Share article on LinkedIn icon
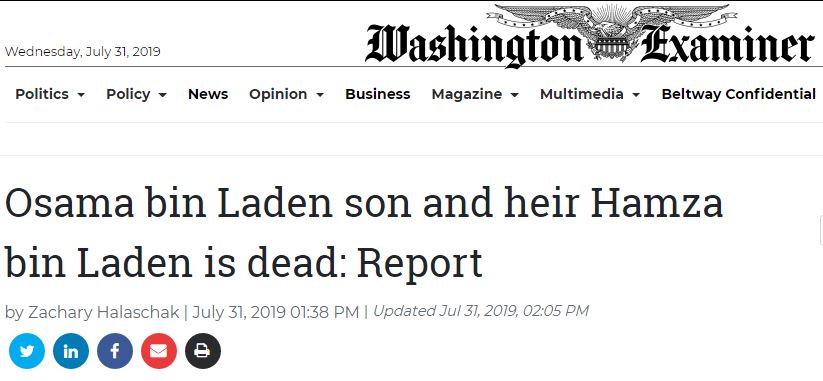 tap(71, 351)
